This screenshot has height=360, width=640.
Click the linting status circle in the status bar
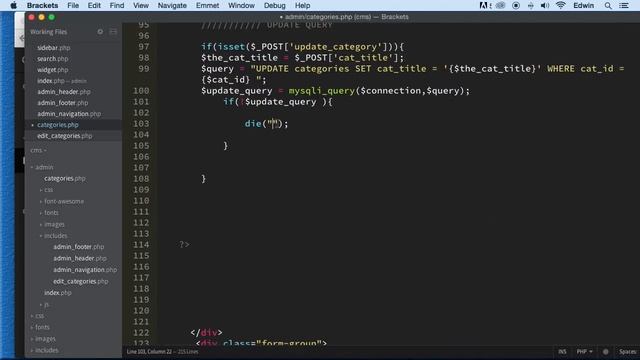[605, 351]
